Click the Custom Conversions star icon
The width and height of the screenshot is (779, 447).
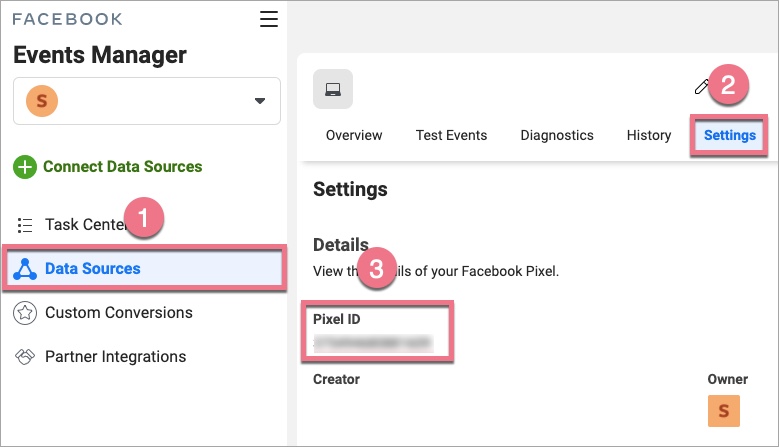click(26, 313)
